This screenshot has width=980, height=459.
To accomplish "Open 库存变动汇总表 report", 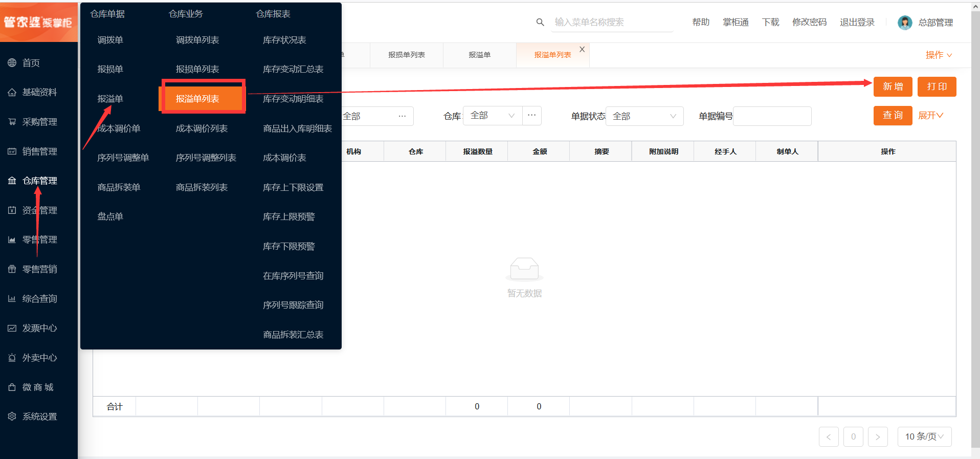I will 293,69.
